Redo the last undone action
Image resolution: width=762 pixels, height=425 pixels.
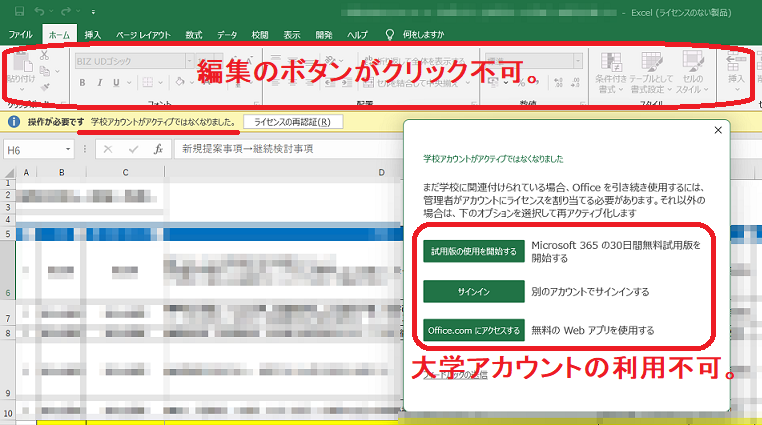[66, 11]
